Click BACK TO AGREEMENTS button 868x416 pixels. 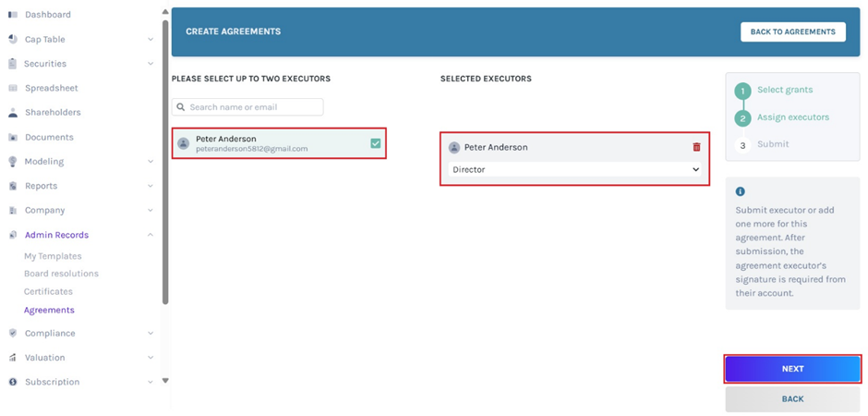coord(792,32)
